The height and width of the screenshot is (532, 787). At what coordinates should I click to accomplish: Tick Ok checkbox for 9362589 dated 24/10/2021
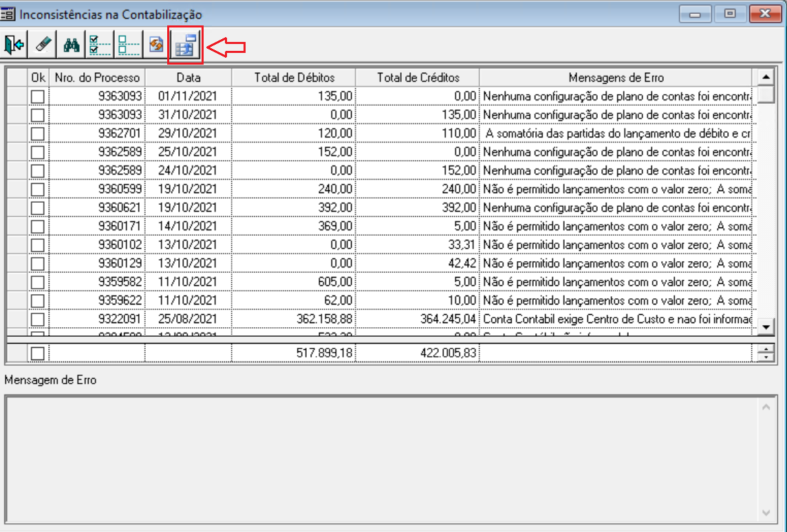click(x=38, y=170)
